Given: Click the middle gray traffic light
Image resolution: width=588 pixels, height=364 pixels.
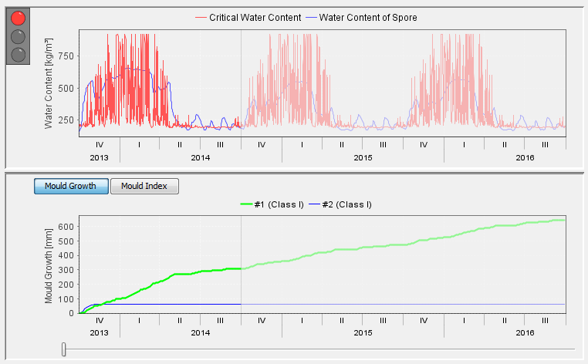Looking at the screenshot, I should (x=19, y=37).
